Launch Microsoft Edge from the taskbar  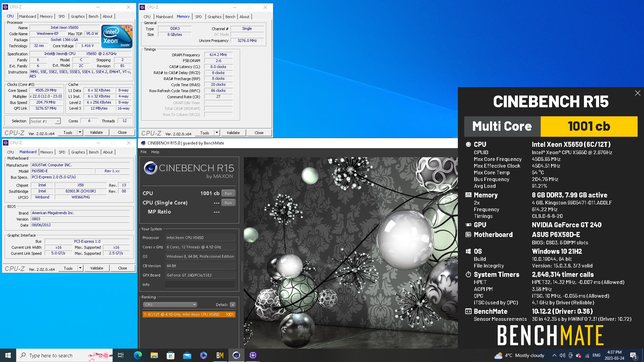(138, 355)
